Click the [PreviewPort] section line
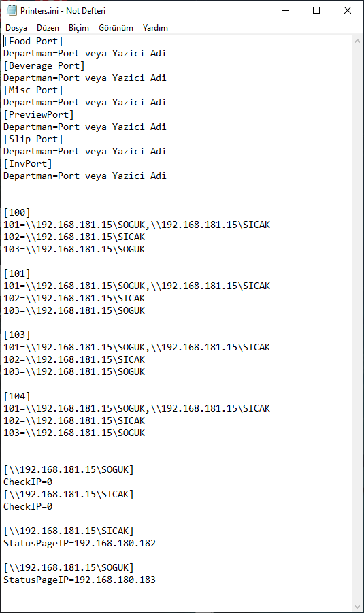364x613 pixels. pos(39,114)
